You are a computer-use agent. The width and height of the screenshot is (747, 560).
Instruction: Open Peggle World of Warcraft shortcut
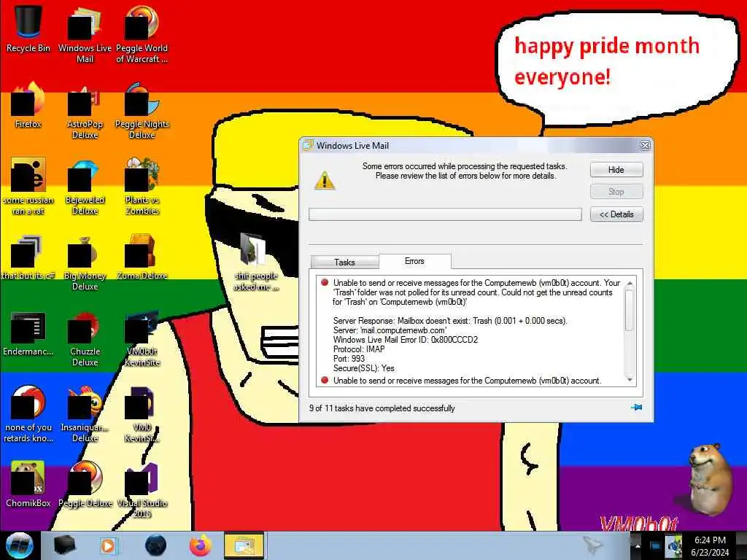tap(142, 34)
